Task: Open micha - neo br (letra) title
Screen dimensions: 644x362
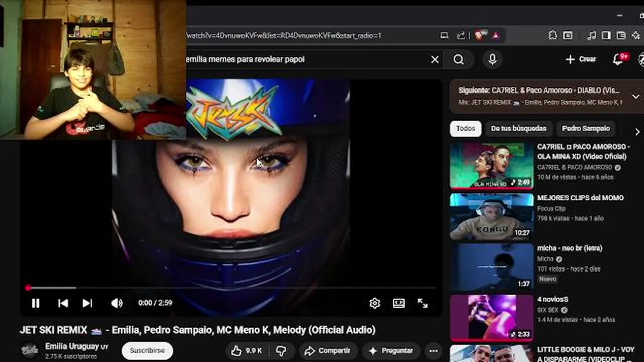Action: 570,248
